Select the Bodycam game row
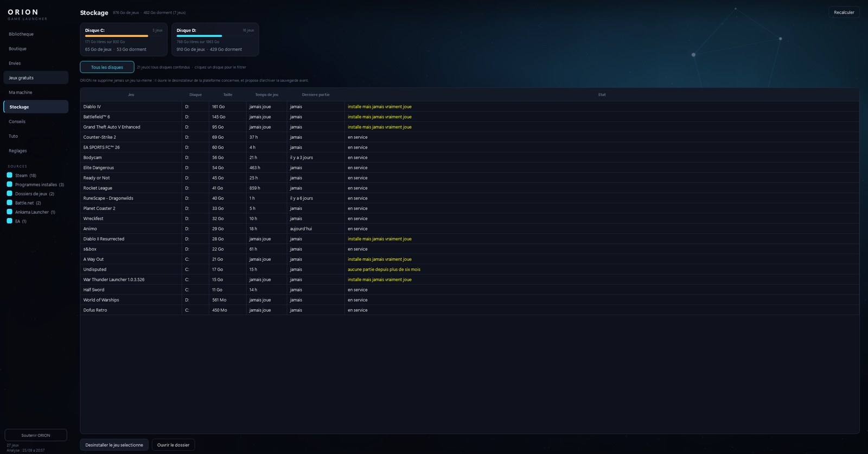 click(470, 158)
